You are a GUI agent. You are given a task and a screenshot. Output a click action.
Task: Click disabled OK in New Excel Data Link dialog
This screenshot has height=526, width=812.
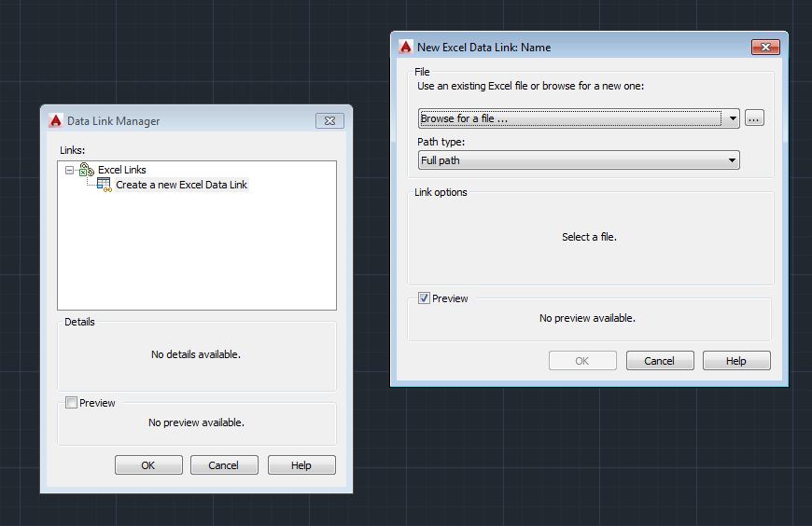tap(582, 360)
